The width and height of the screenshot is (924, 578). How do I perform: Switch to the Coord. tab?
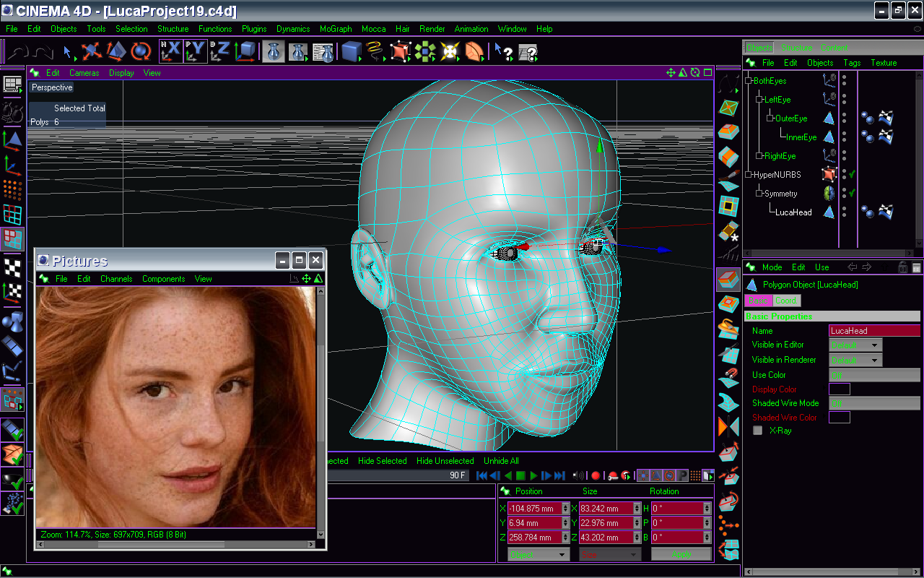coord(785,301)
